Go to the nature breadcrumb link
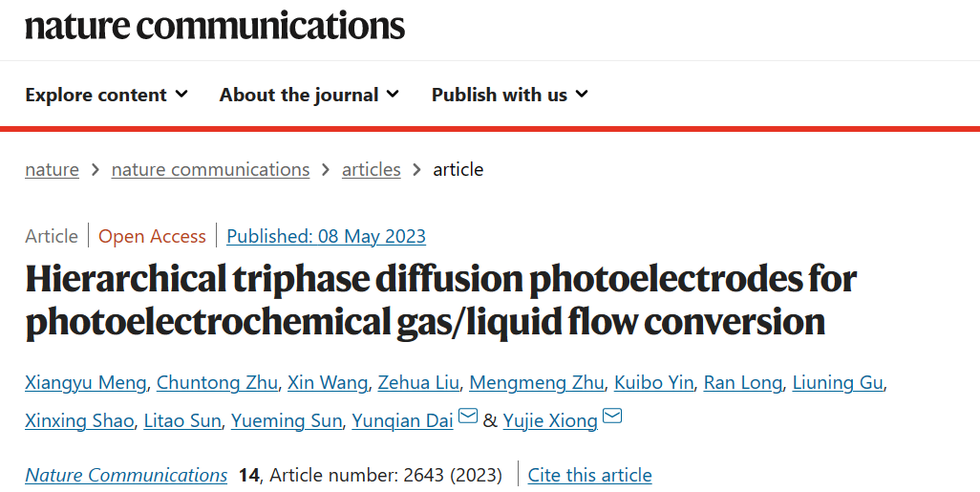 [52, 169]
